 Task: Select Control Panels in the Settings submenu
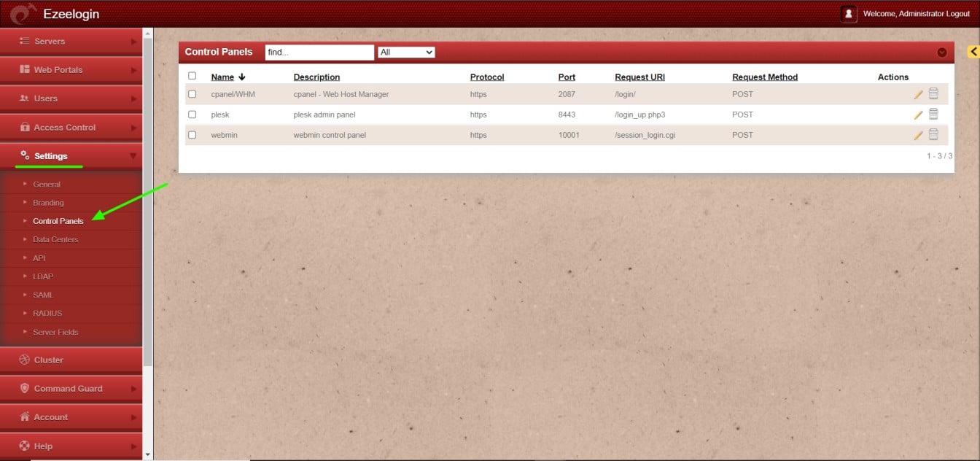click(58, 221)
